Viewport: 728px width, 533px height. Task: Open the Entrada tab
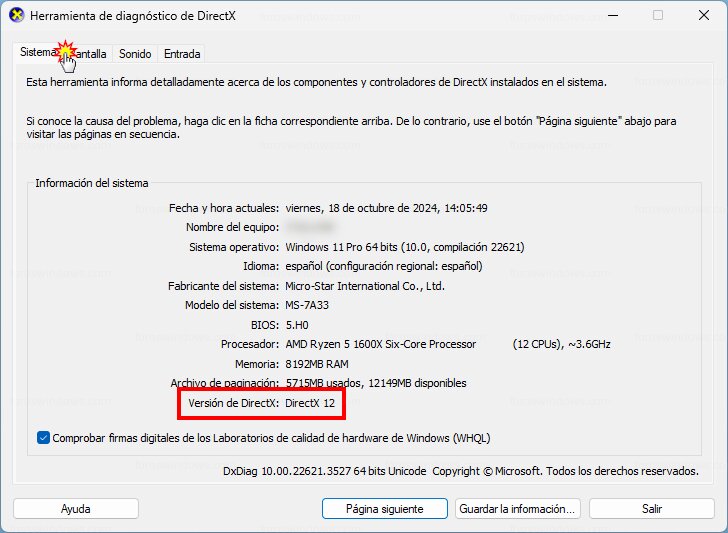(182, 54)
